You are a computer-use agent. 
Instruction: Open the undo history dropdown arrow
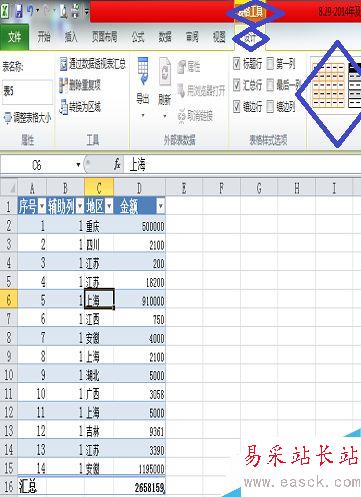tap(38, 11)
